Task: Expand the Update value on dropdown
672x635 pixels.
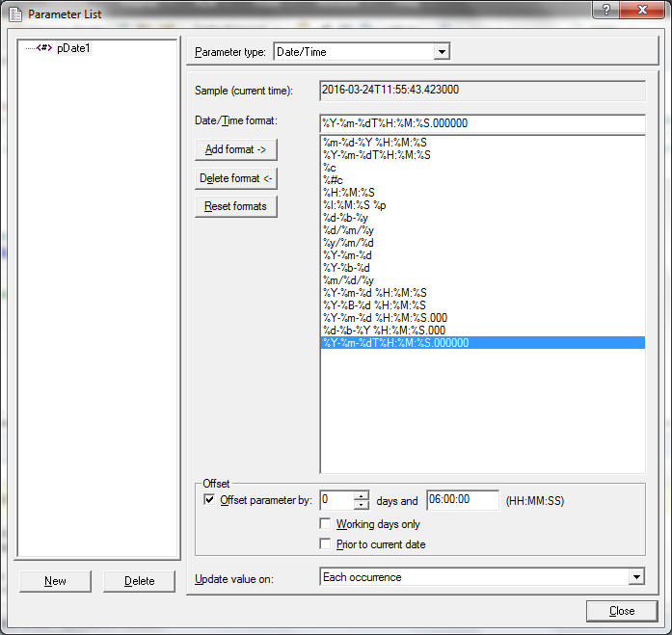Action: pos(635,577)
